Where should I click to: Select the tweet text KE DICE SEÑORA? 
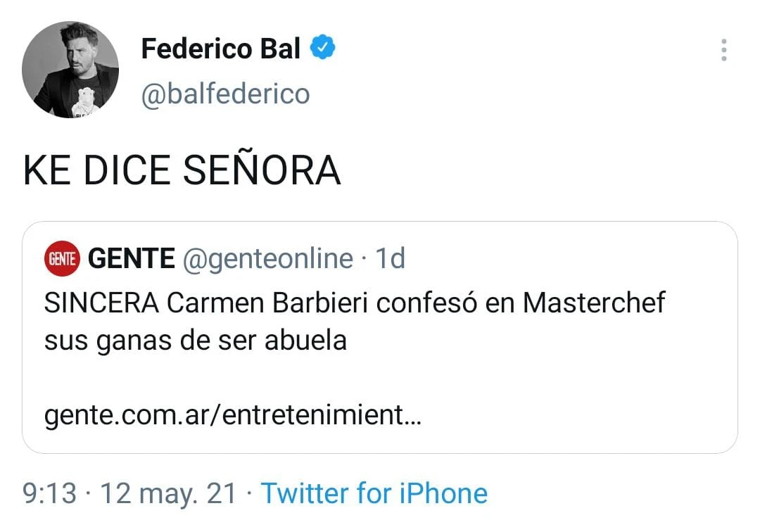pyautogui.click(x=182, y=170)
